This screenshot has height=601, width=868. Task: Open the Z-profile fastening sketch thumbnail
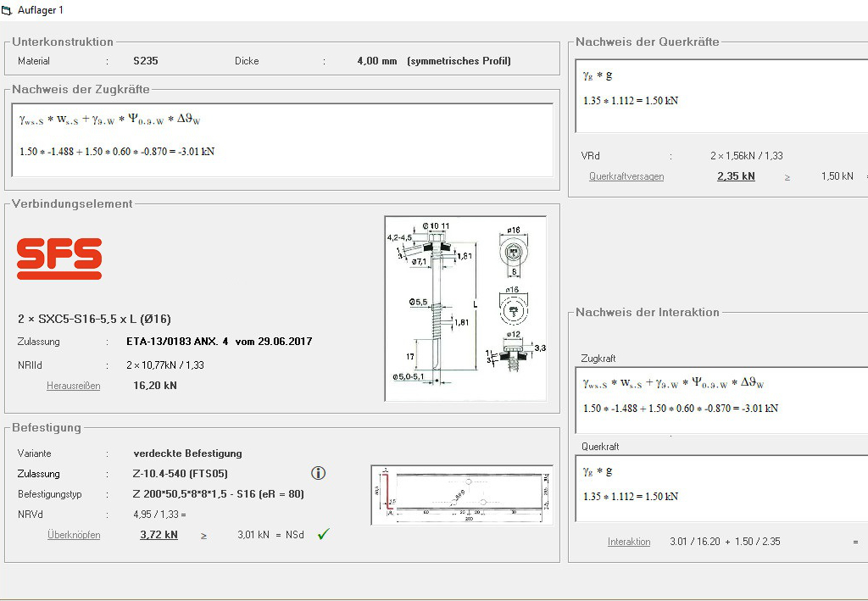tap(462, 495)
